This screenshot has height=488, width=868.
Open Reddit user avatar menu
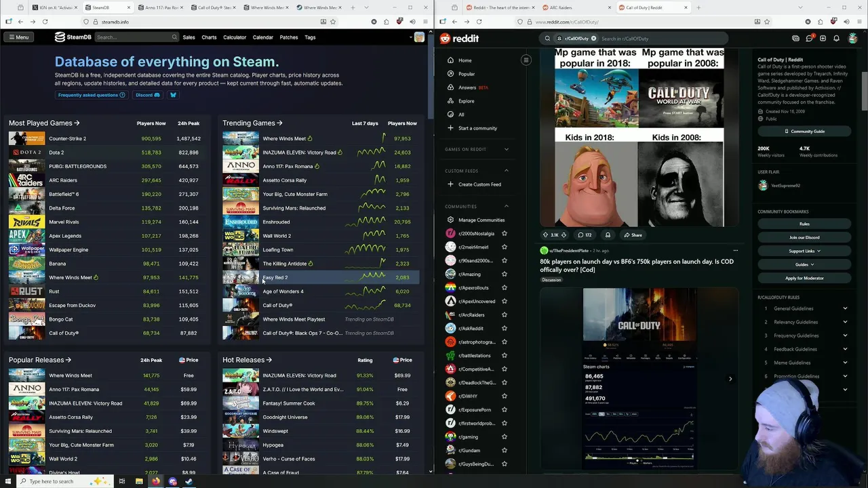tap(852, 39)
